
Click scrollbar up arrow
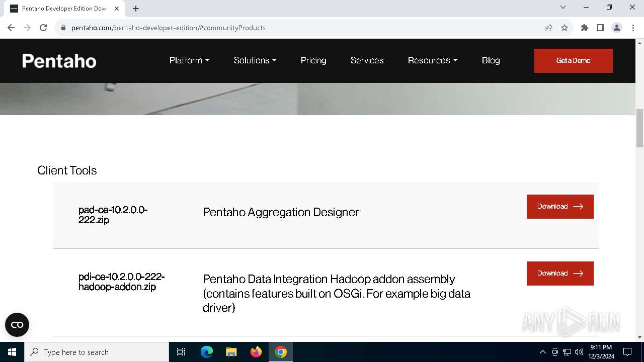point(640,43)
